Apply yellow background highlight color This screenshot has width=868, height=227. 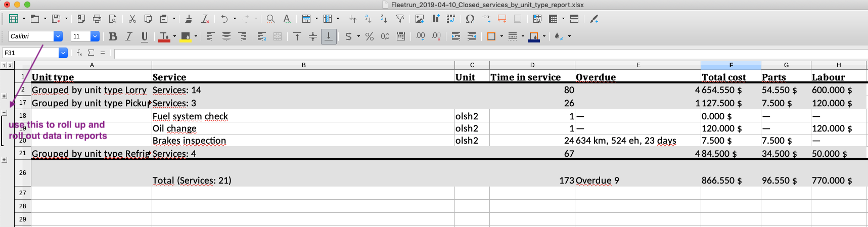pyautogui.click(x=186, y=36)
